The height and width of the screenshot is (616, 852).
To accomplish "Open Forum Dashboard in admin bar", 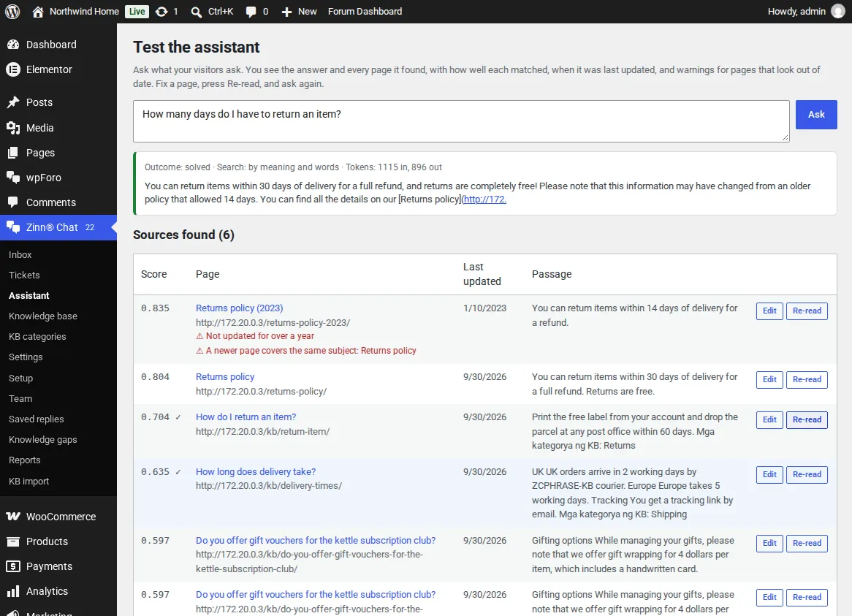I will [365, 12].
